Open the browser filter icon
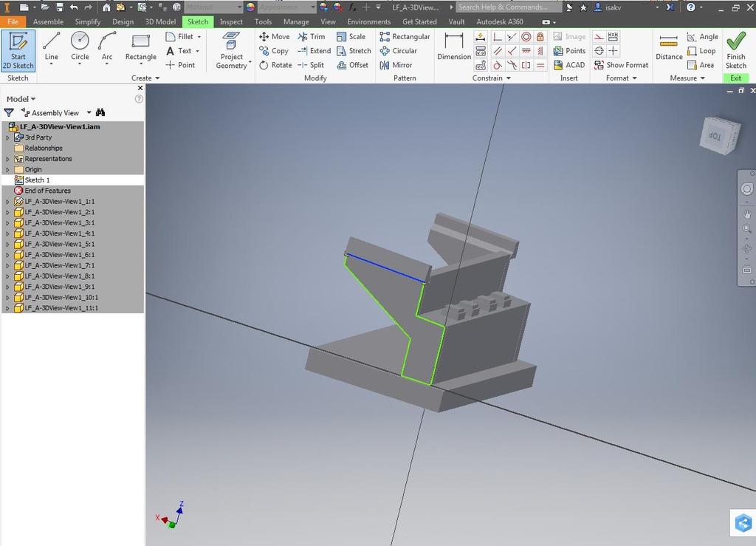Viewport: 756px width, 546px height. tap(9, 112)
